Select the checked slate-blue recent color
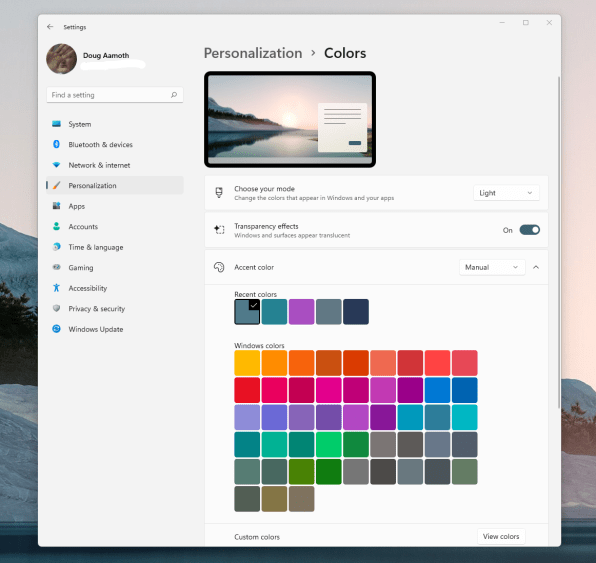This screenshot has height=563, width=596. pos(247,312)
